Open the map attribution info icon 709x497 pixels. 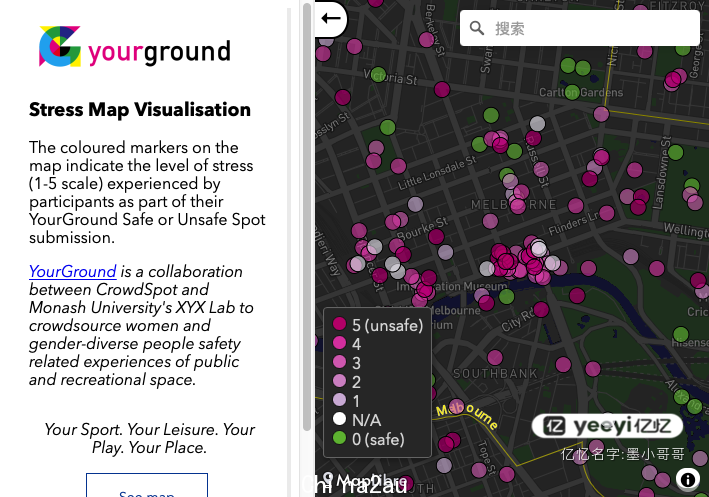pos(688,479)
